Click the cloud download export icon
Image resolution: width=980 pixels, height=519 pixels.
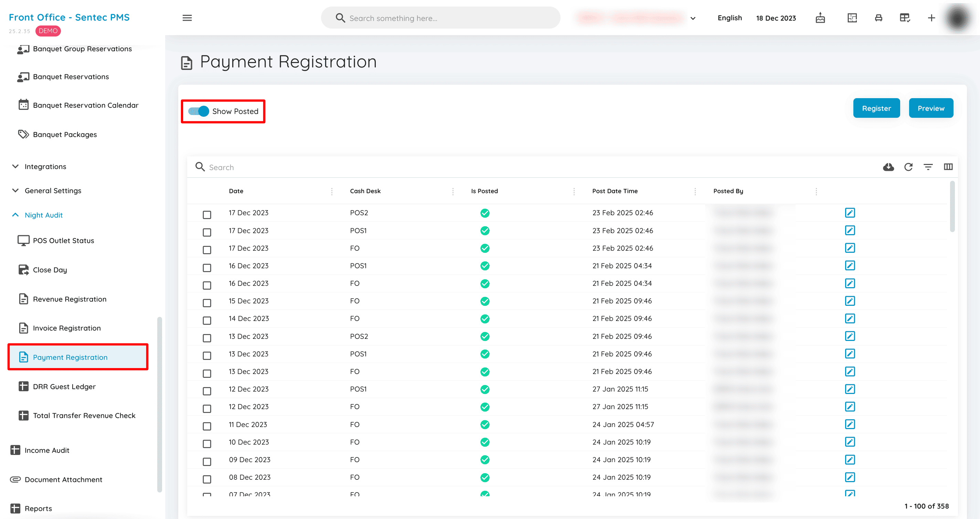click(x=888, y=167)
